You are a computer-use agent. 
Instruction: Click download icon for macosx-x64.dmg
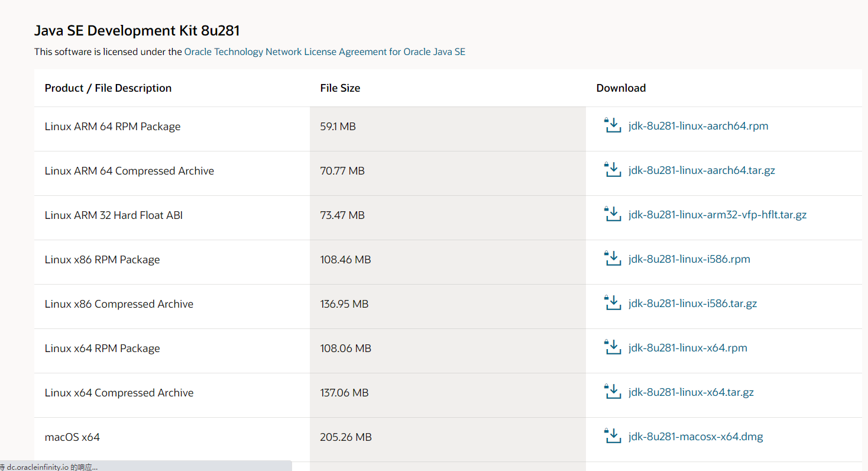(x=613, y=436)
